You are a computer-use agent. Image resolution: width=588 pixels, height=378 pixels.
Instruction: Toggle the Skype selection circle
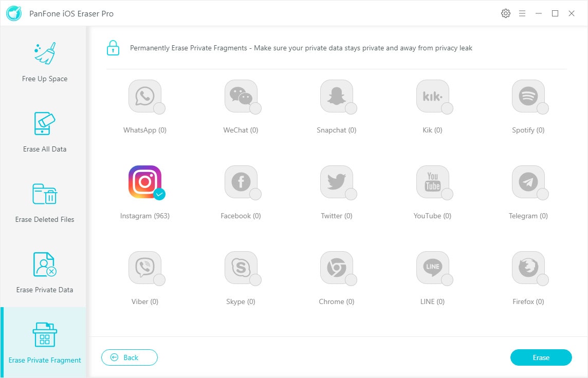(255, 280)
